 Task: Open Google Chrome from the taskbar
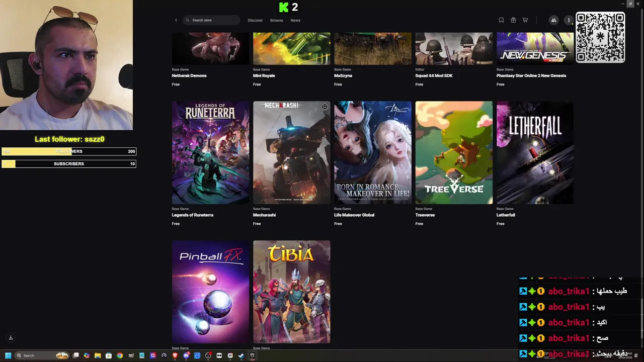pos(120,355)
